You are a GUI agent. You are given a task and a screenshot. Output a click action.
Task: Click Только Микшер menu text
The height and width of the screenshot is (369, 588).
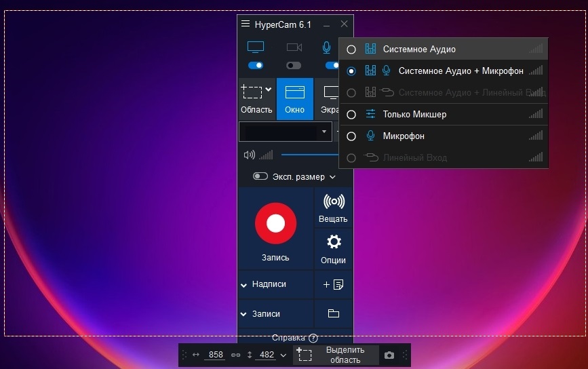[415, 115]
